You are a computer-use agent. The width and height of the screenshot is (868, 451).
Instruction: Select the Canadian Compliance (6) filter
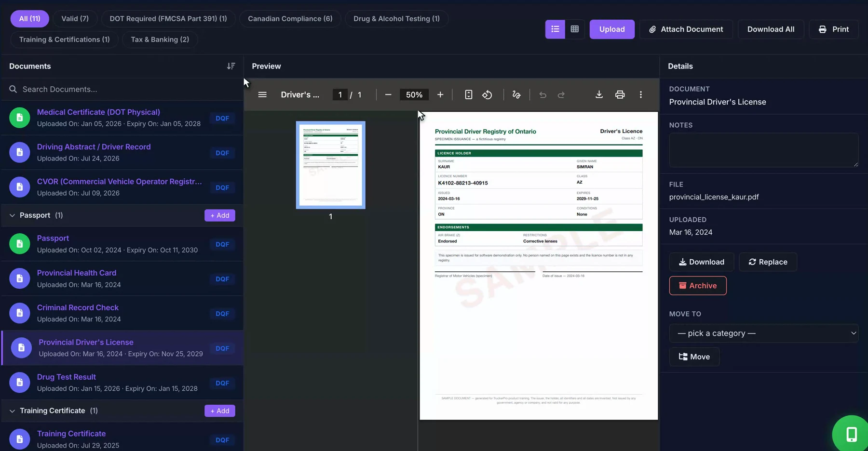(x=290, y=19)
